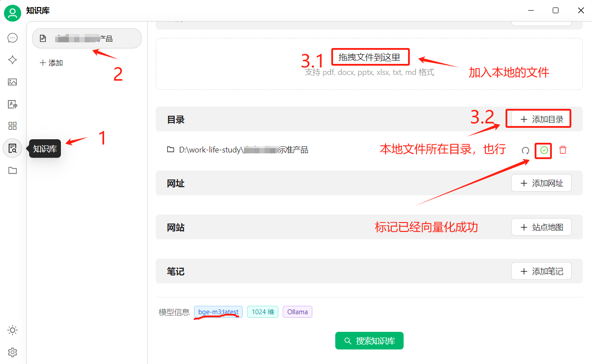Click the 1024 维 dimension tag
This screenshot has height=364, width=592.
(262, 312)
